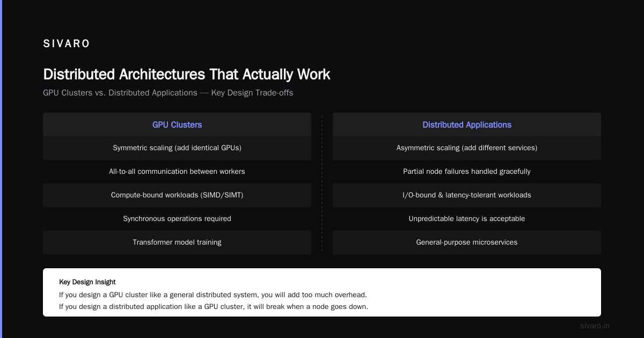Image resolution: width=644 pixels, height=338 pixels.
Task: Click the Key Design Insight heading
Action: click(87, 282)
